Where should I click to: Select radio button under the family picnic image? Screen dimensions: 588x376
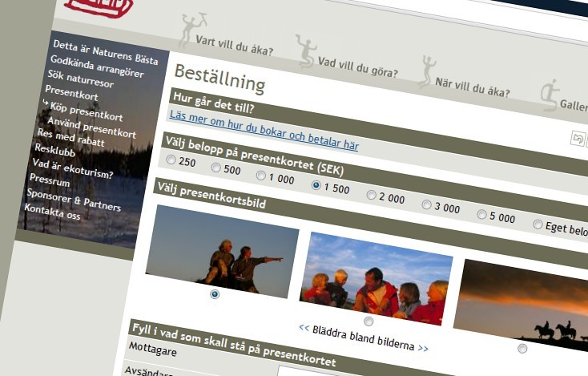(x=369, y=321)
